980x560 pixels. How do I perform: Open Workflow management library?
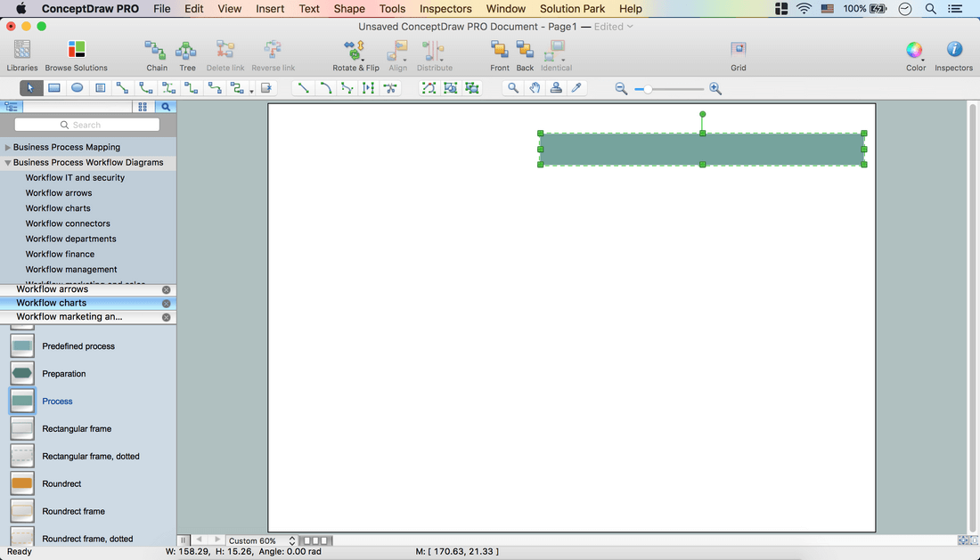pos(71,270)
